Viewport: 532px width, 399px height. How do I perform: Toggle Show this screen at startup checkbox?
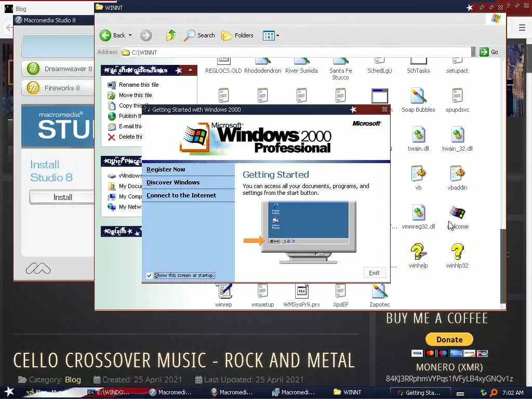[x=149, y=275]
